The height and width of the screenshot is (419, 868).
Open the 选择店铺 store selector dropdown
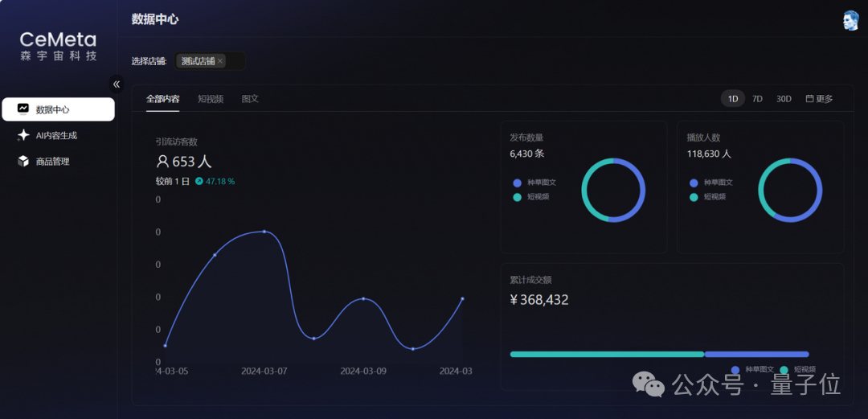pos(211,61)
